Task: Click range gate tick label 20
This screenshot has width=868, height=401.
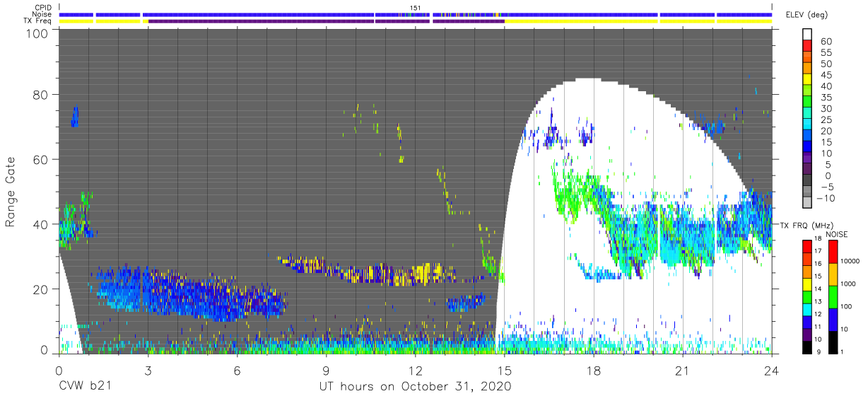Action: click(41, 289)
